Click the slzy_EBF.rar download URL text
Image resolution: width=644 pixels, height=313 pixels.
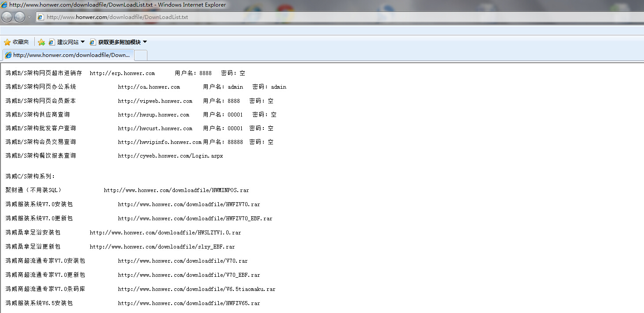pos(162,247)
